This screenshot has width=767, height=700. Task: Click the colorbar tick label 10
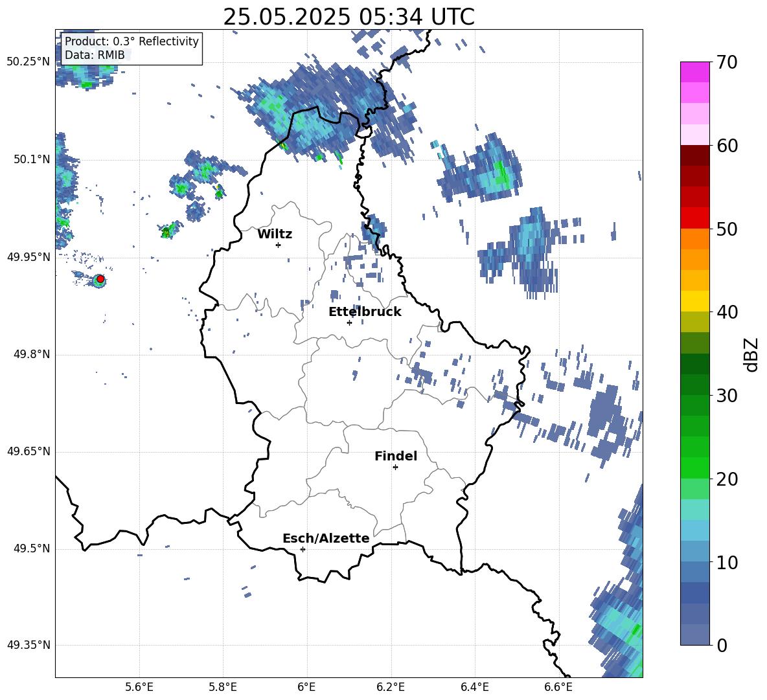727,562
